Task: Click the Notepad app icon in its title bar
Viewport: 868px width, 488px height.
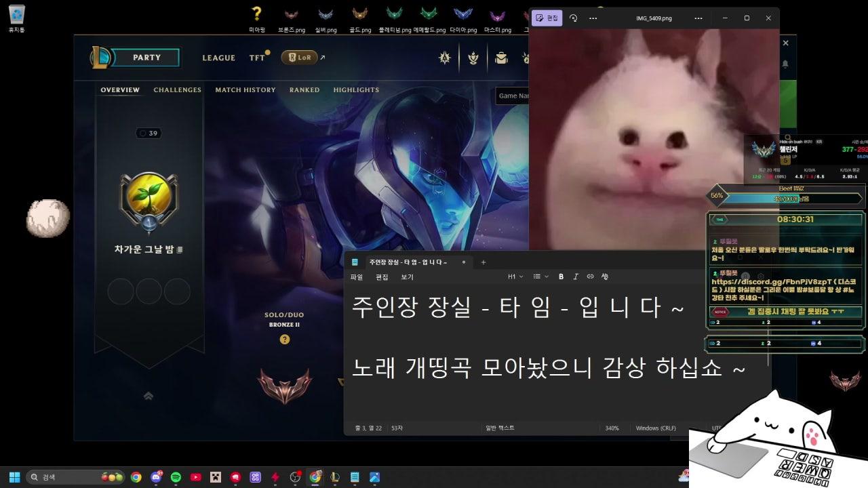Action: click(355, 262)
